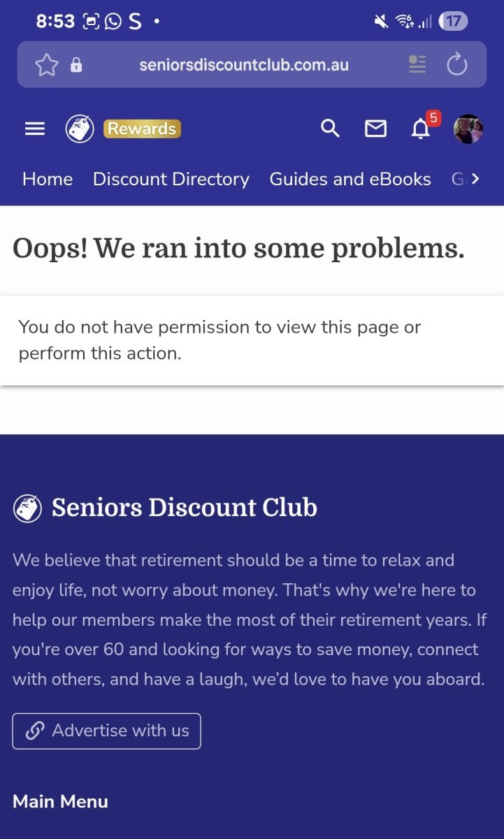Open the Discount Directory tab
The image size is (504, 839).
[x=171, y=179]
